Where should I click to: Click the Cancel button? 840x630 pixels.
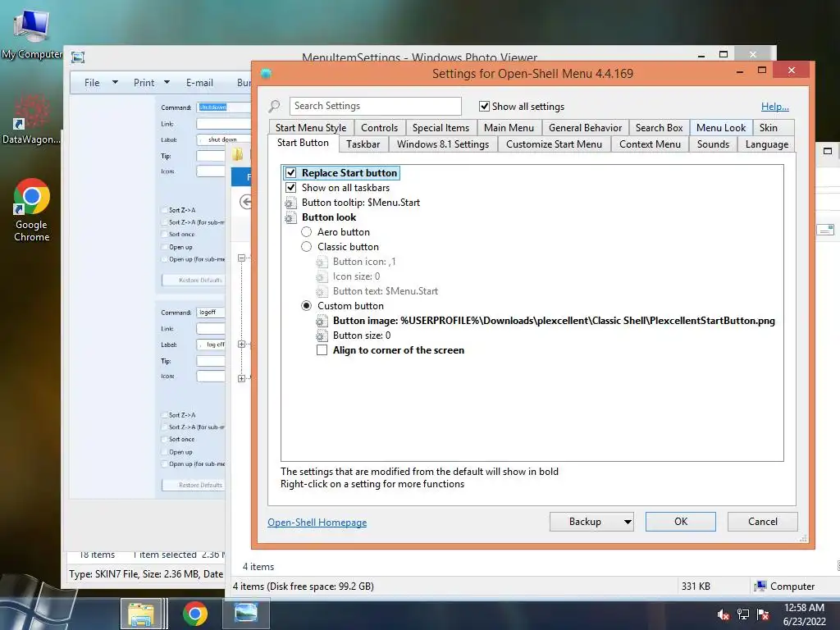coord(762,522)
